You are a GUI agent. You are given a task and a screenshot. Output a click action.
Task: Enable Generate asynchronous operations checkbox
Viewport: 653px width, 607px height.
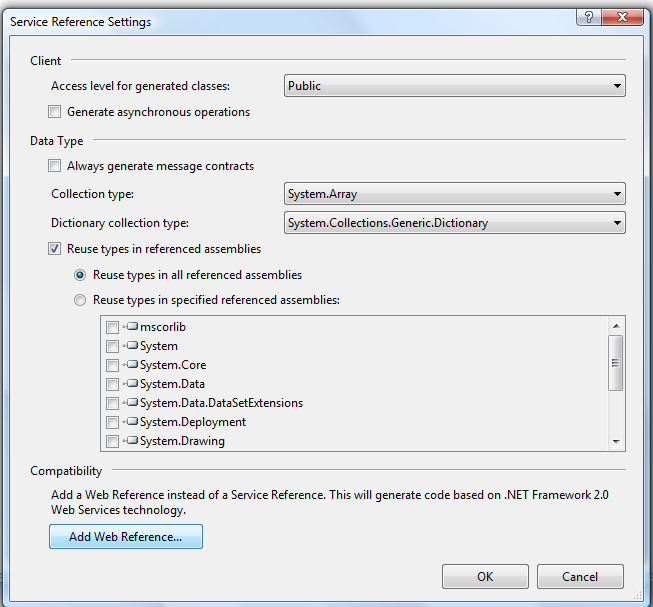pos(55,112)
